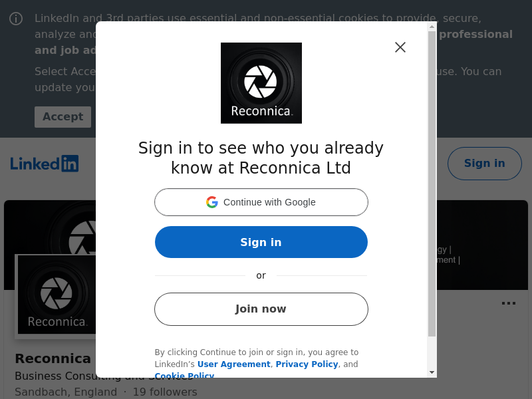The height and width of the screenshot is (399, 532).
Task: Choose Continue with Google
Action: 261,202
